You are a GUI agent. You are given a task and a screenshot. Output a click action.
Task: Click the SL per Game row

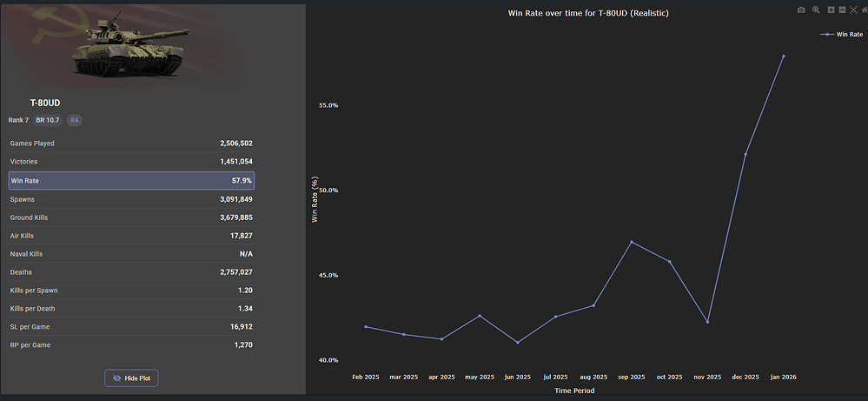(131, 327)
